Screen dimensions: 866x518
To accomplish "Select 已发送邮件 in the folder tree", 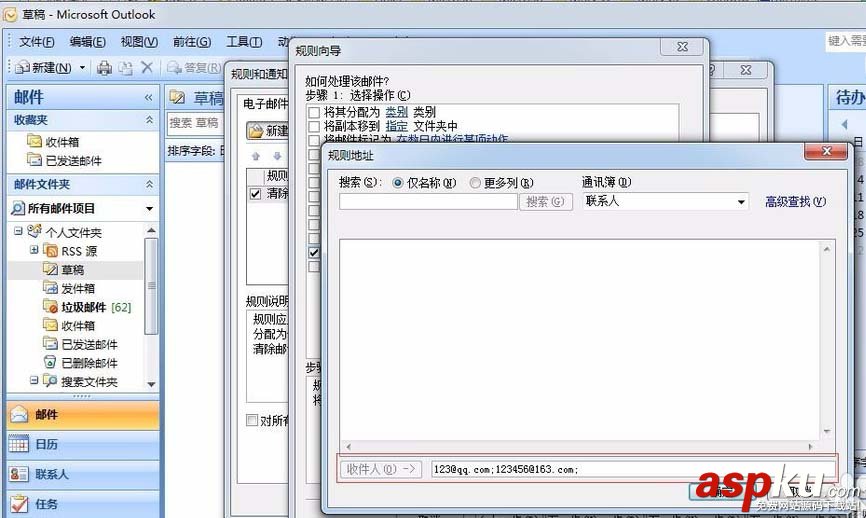I will click(81, 344).
